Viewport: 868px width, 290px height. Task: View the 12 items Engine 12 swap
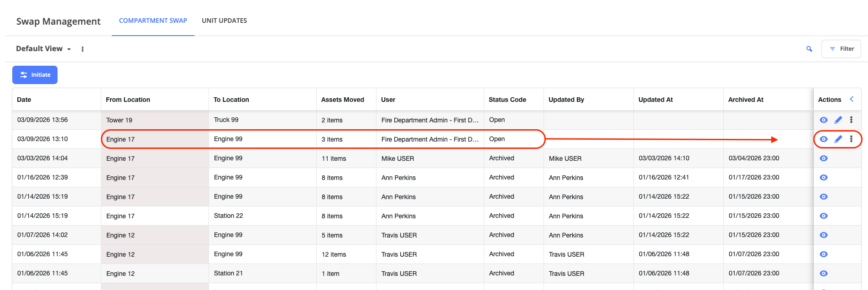coord(824,254)
